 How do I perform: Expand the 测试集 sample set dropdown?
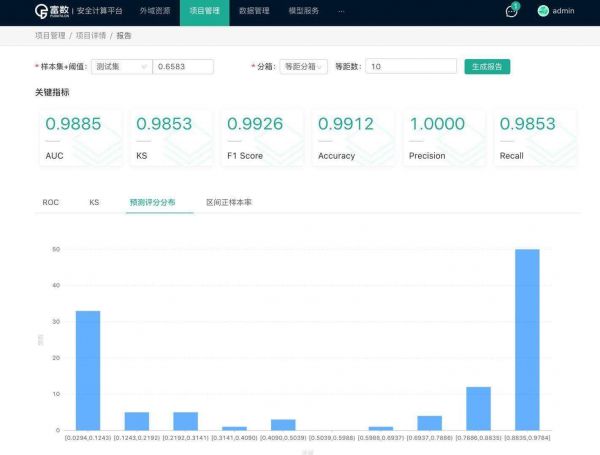120,67
